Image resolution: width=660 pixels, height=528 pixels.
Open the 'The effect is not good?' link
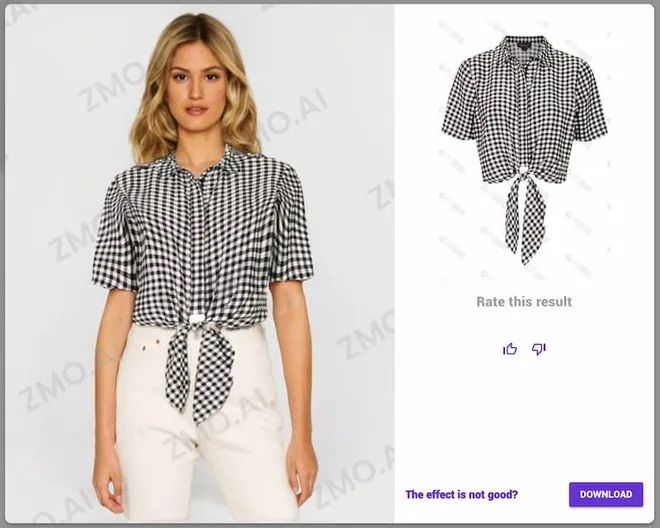click(x=461, y=494)
